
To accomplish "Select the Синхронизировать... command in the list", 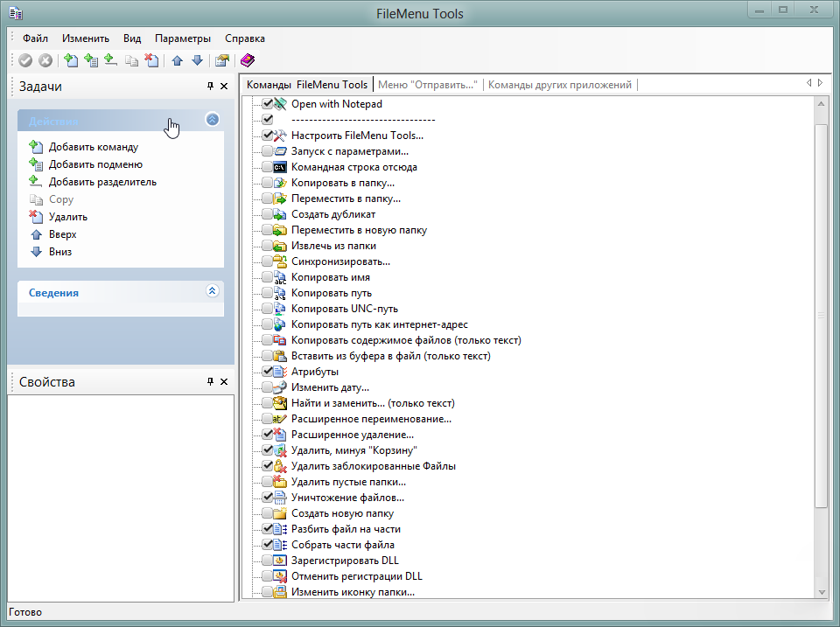I will tap(340, 261).
